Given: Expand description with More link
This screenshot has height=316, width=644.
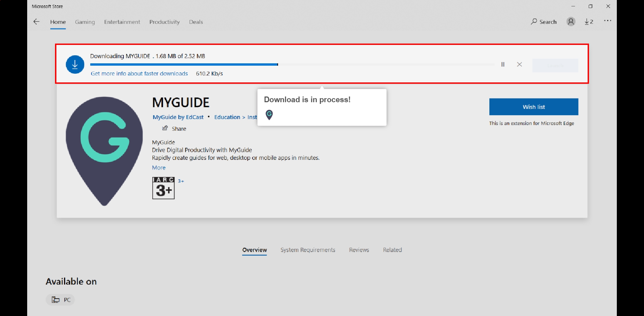Looking at the screenshot, I should 159,168.
